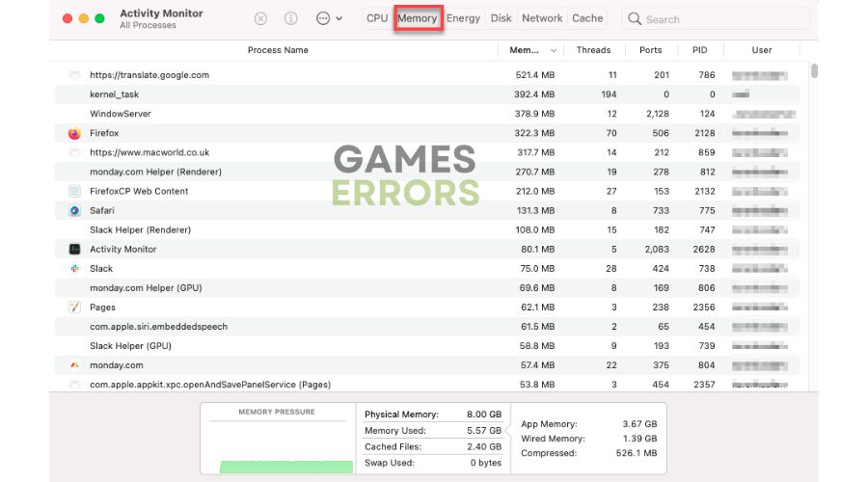Sort by Process Name column header
Screen dimensions: 868x482
coord(278,50)
